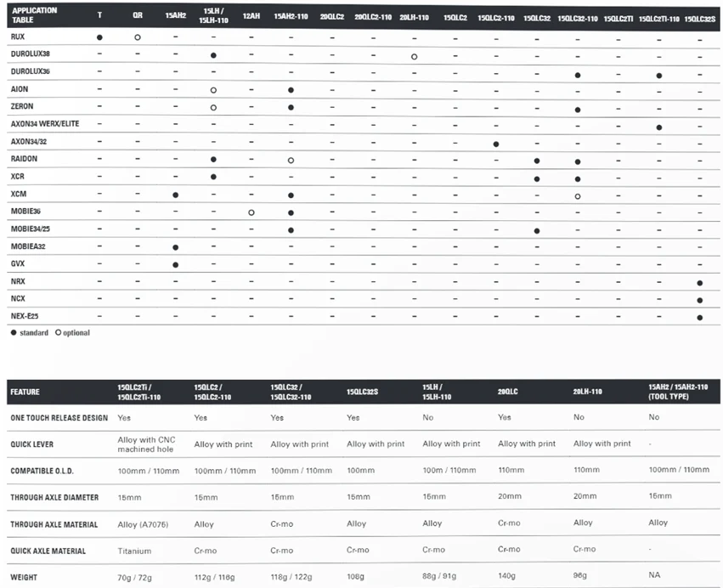The height and width of the screenshot is (588, 723).
Task: Click the filled dot in the GVX row
Action: pyautogui.click(x=175, y=265)
